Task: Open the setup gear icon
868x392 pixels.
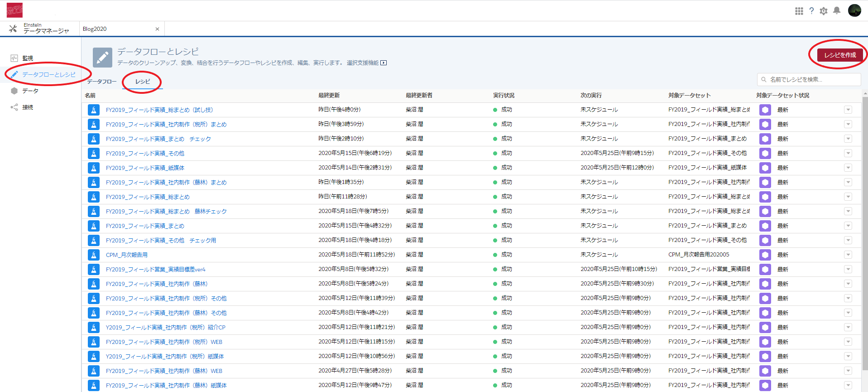Action: tap(824, 11)
